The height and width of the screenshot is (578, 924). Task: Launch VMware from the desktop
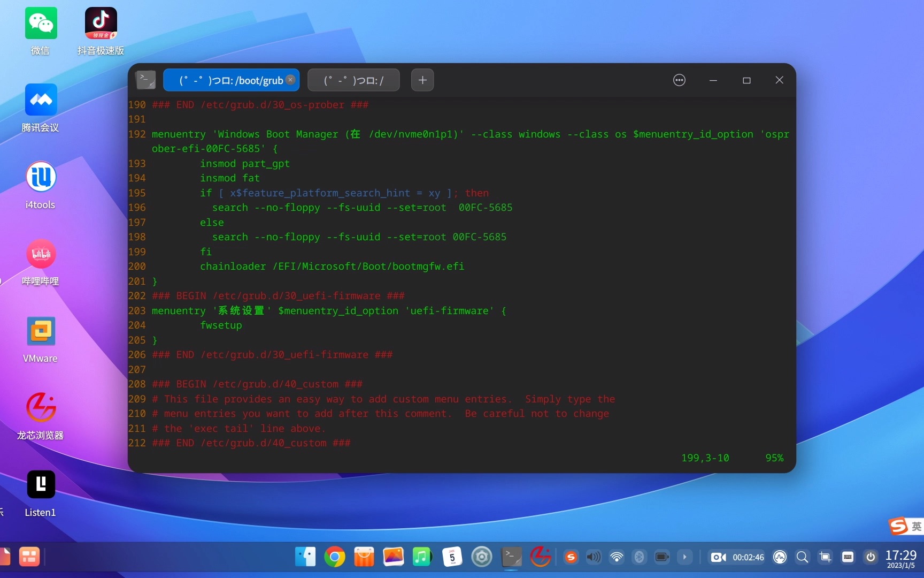point(41,331)
